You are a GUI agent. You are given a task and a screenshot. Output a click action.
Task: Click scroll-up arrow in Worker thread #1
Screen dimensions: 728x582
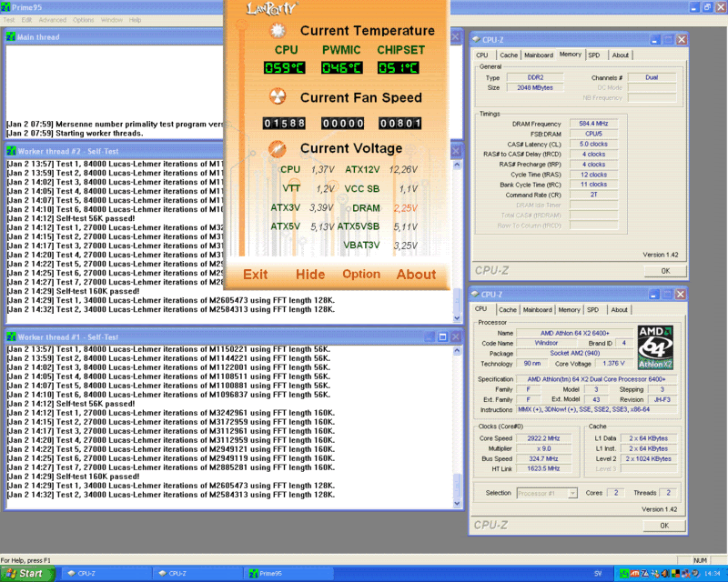coord(457,351)
